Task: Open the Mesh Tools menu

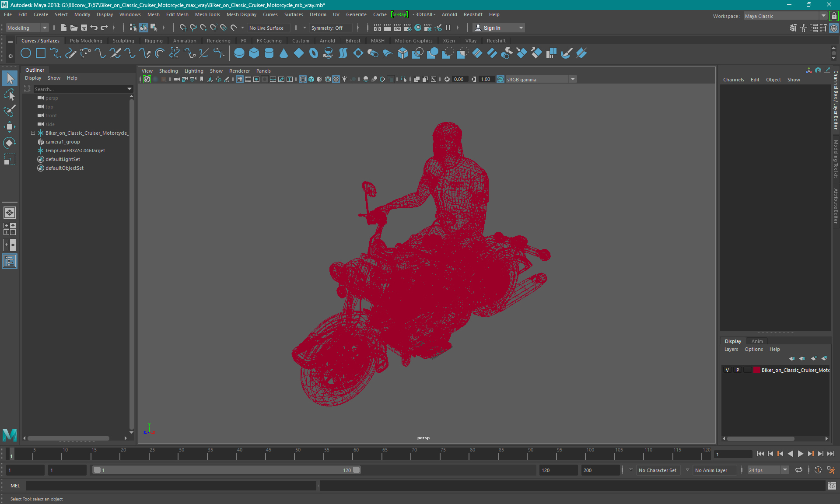Action: 207,14
